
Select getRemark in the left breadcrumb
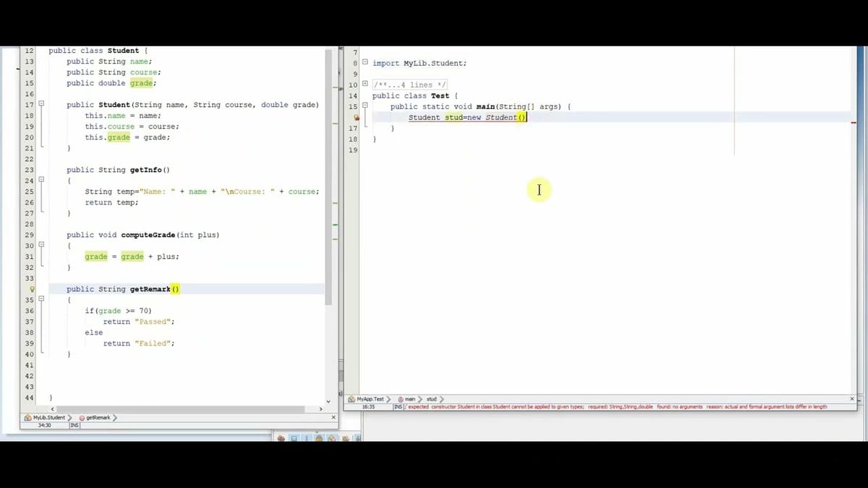(98, 417)
